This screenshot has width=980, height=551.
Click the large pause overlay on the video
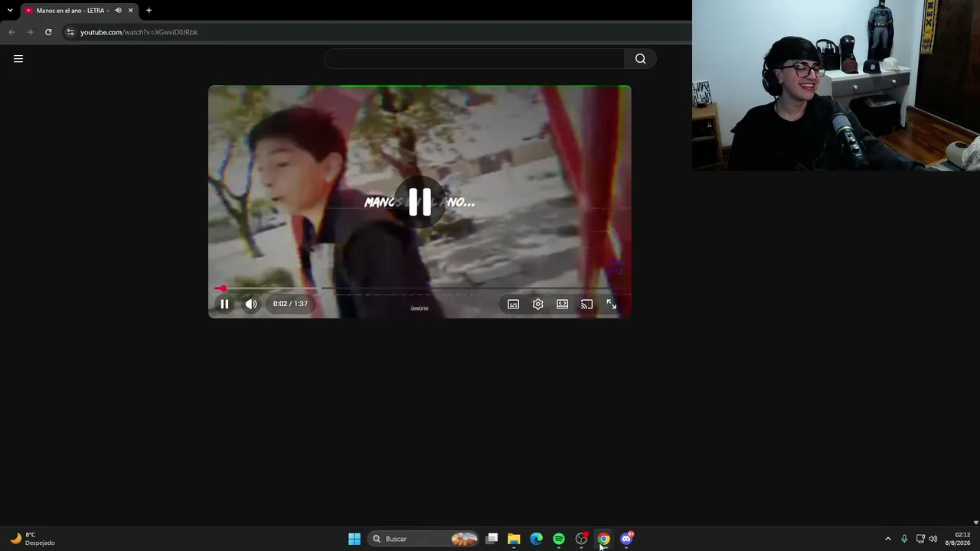[x=420, y=202]
